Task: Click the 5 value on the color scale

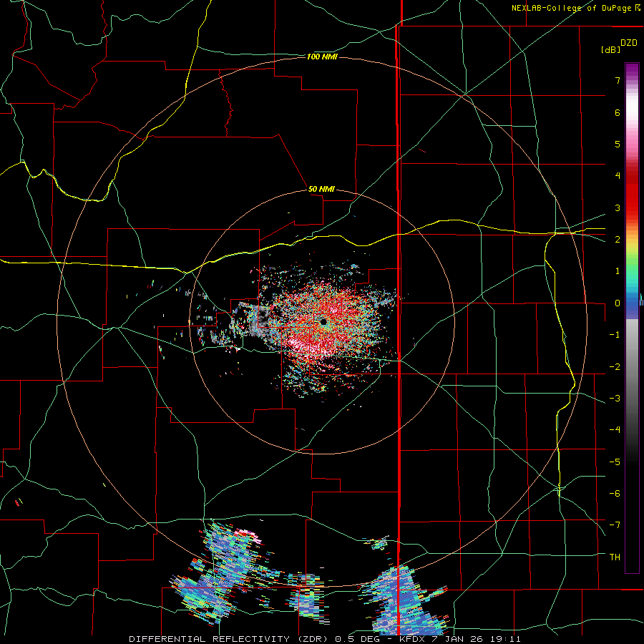Action: [618, 144]
